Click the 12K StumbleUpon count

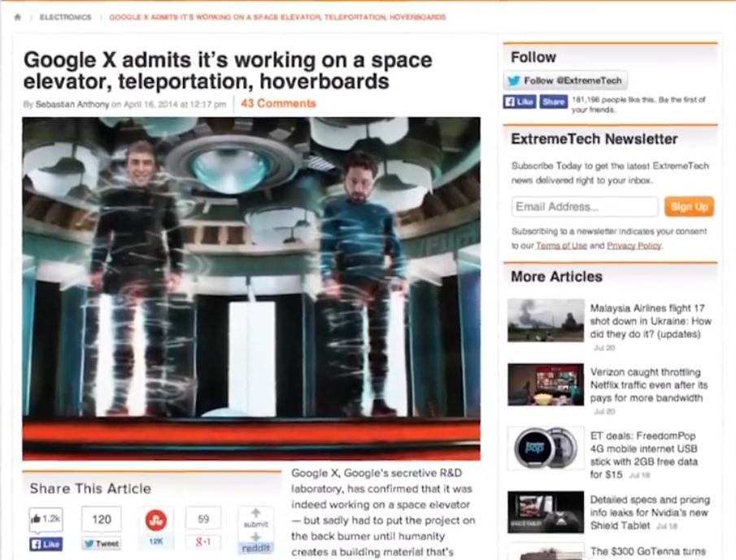click(x=156, y=541)
